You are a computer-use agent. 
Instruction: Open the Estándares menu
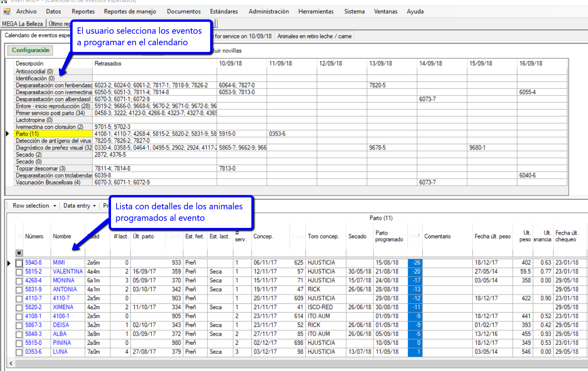pos(224,11)
